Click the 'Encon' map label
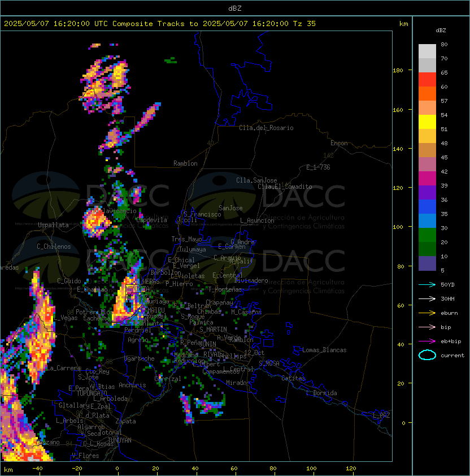This screenshot has height=476, width=470. click(x=339, y=143)
